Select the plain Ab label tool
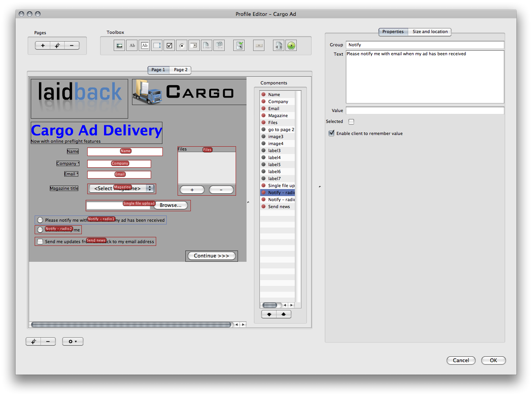The image size is (532, 396). pos(132,46)
